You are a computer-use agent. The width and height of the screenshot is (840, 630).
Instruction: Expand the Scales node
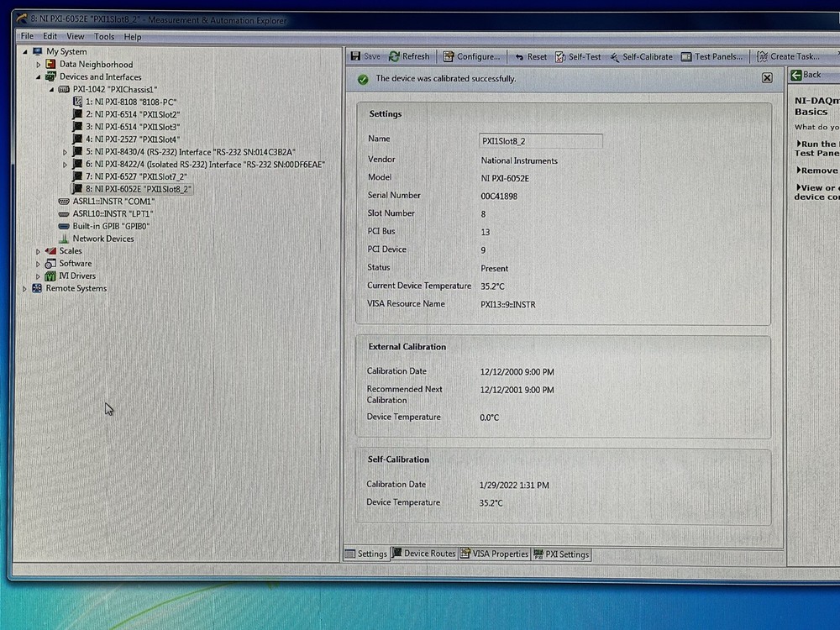38,251
